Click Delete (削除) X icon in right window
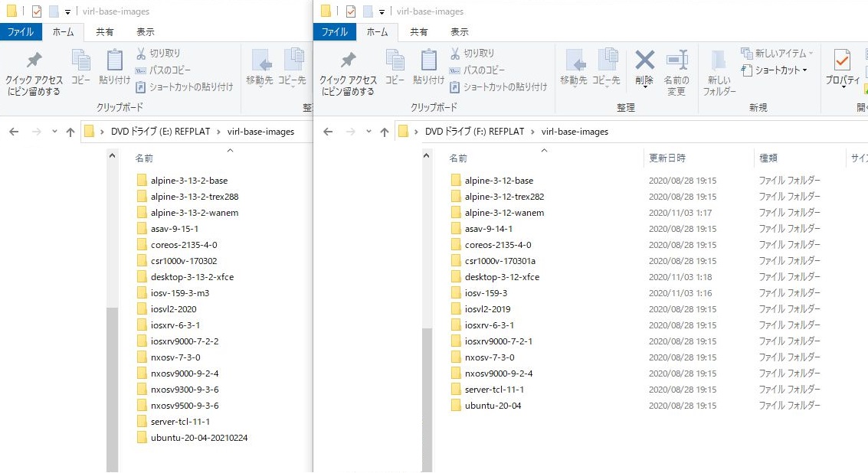The width and height of the screenshot is (868, 473). 644,67
